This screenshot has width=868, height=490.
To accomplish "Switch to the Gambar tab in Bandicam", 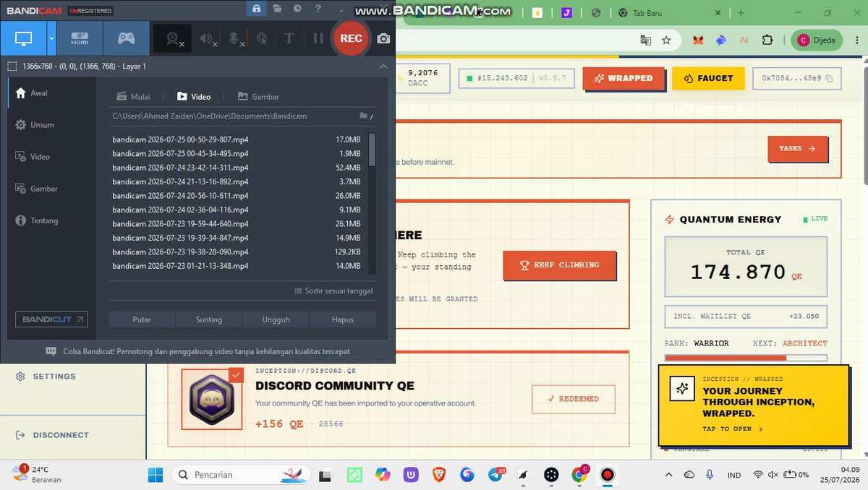I will (258, 97).
